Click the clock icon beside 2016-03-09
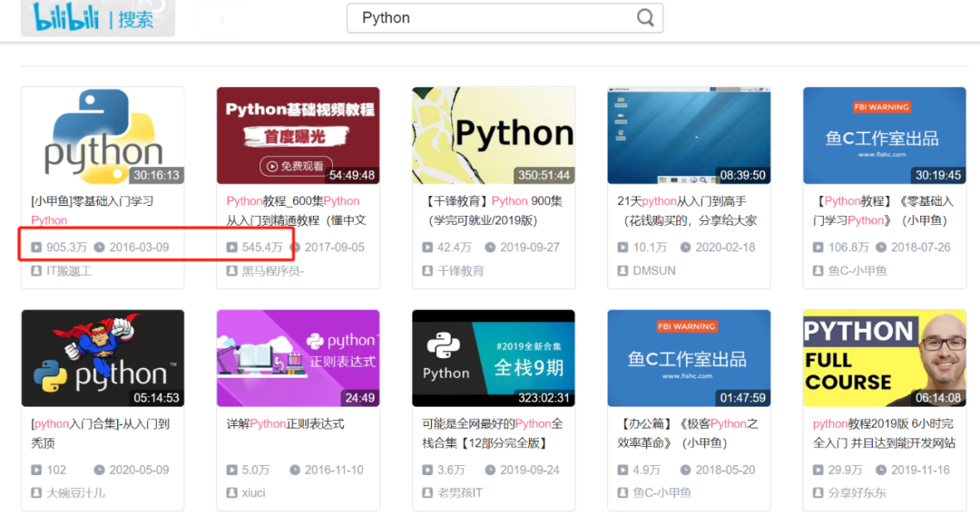The width and height of the screenshot is (980, 524). click(x=99, y=247)
